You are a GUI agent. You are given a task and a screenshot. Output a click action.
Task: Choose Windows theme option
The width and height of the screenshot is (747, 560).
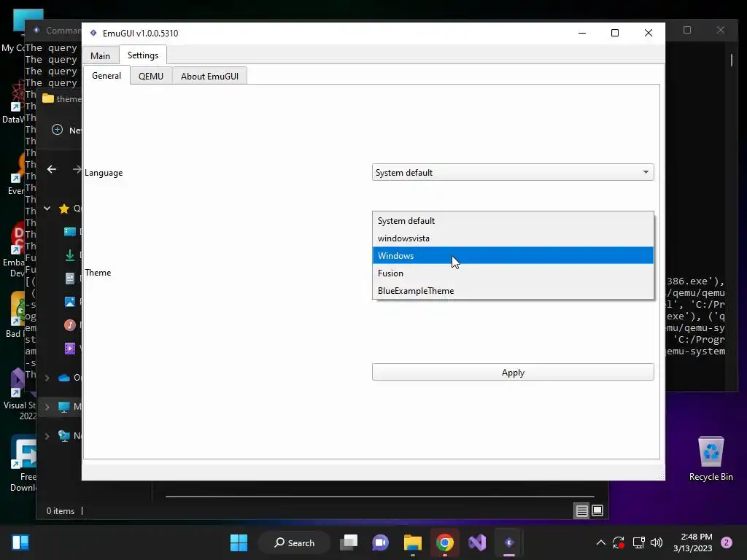[x=513, y=256]
